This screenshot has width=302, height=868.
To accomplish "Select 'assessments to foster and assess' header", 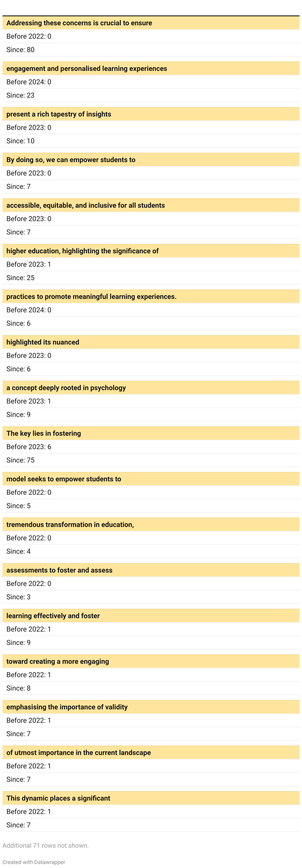I will coord(151,570).
